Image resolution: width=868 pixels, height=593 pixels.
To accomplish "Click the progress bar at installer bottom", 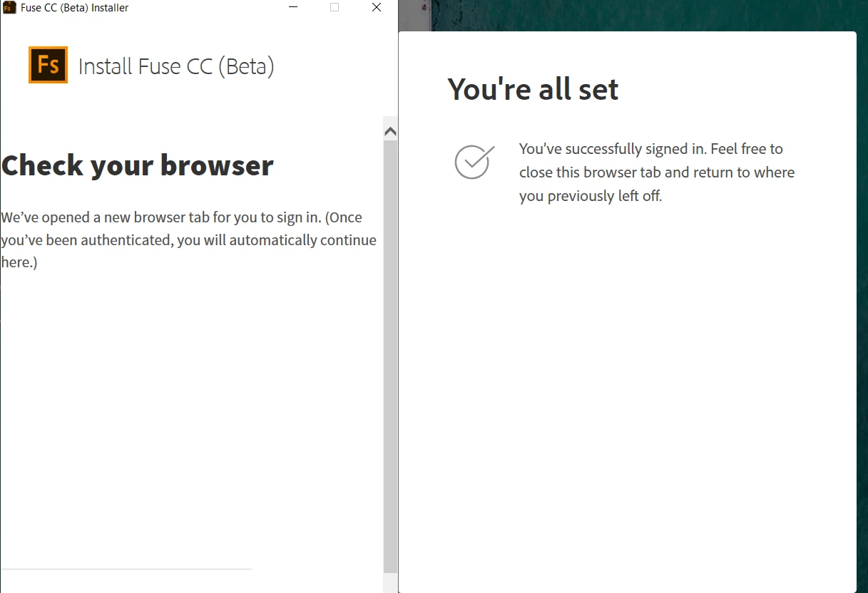I will 126,569.
